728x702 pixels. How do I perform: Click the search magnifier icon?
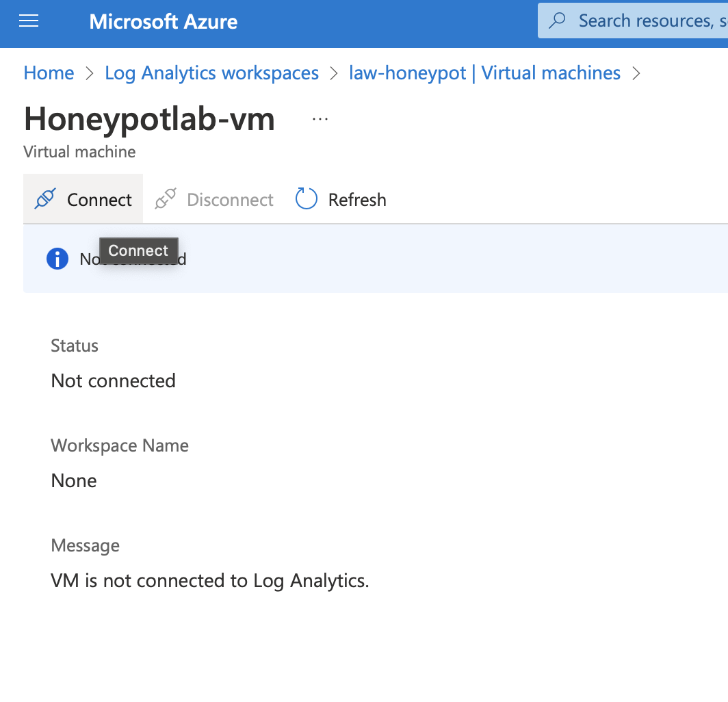tap(557, 21)
